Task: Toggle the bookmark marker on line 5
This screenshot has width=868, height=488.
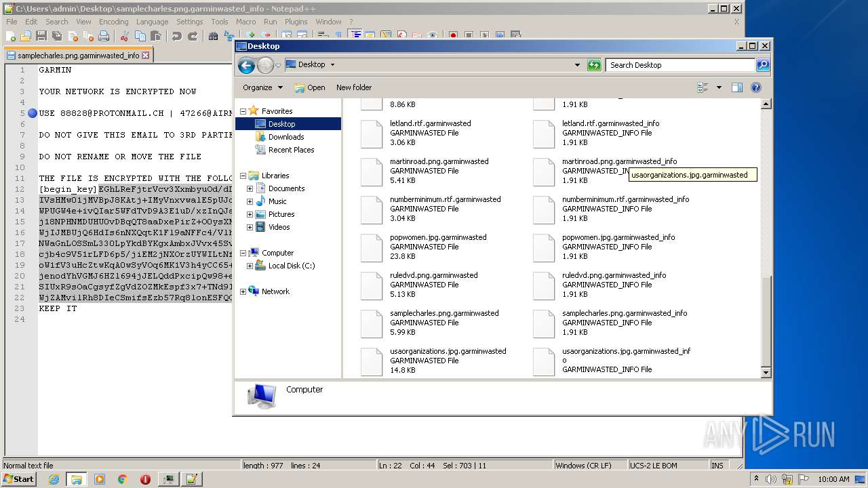Action: point(32,113)
